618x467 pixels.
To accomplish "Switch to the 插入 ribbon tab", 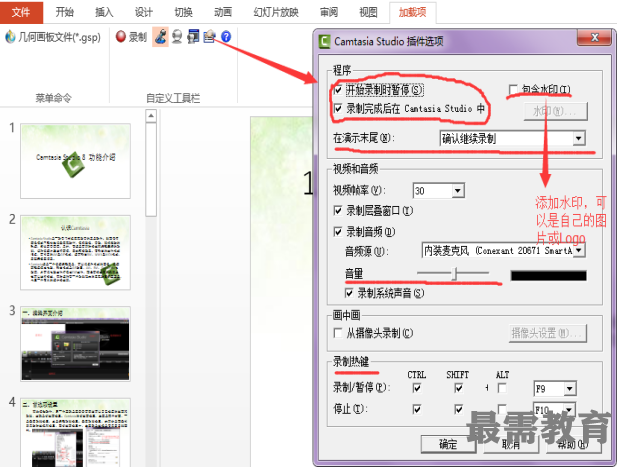I will tap(104, 12).
